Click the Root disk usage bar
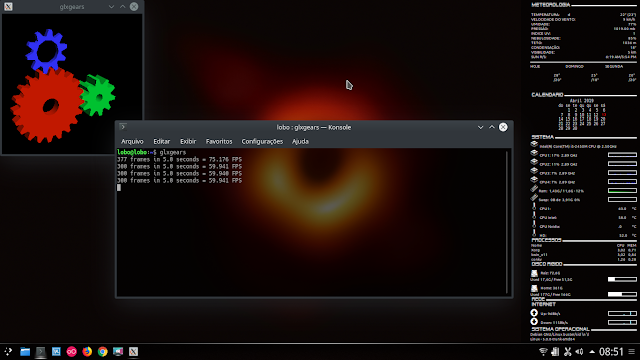The image size is (640, 360). click(622, 280)
